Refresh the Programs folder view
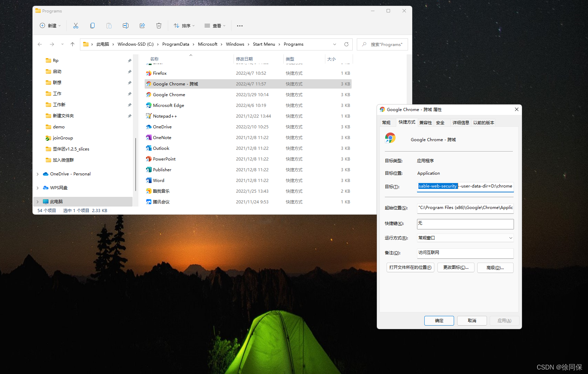The width and height of the screenshot is (588, 374). [x=346, y=44]
